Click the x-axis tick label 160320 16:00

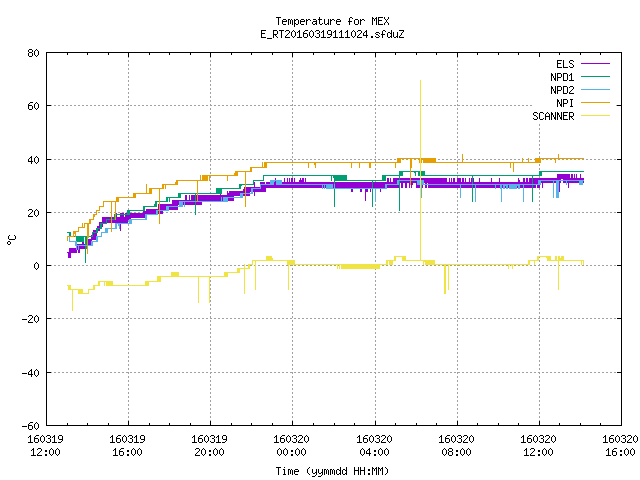(x=620, y=446)
